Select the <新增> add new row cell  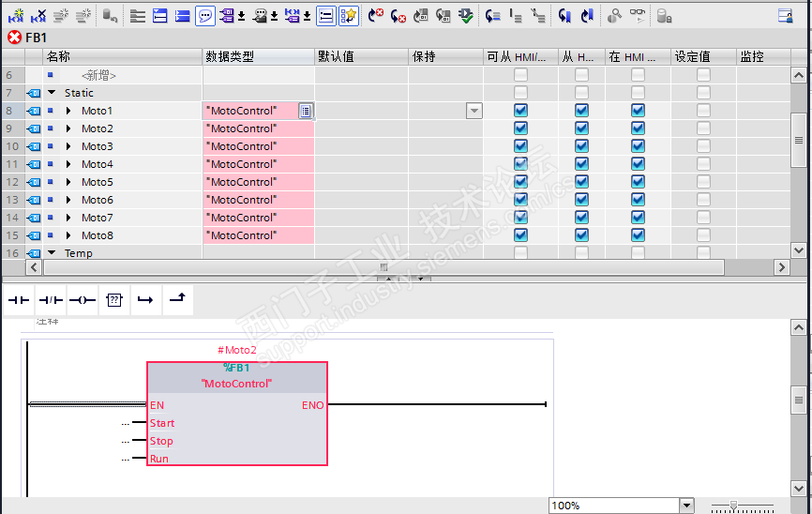point(98,76)
